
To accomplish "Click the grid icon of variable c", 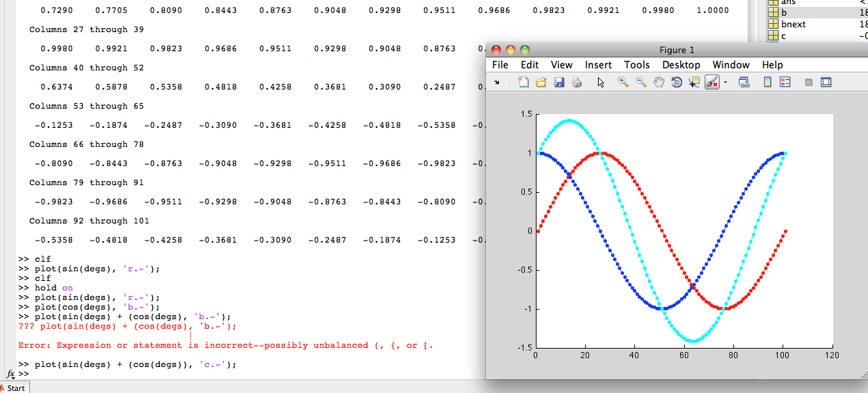I will click(x=772, y=35).
